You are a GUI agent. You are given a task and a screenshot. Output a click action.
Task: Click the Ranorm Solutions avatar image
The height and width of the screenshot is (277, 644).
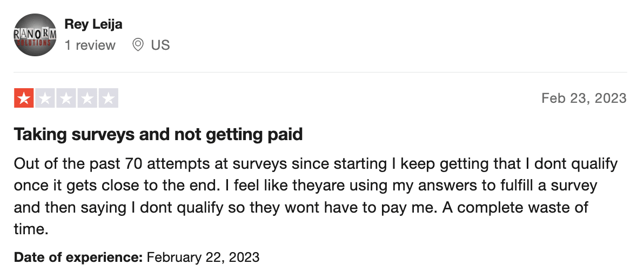coord(35,35)
